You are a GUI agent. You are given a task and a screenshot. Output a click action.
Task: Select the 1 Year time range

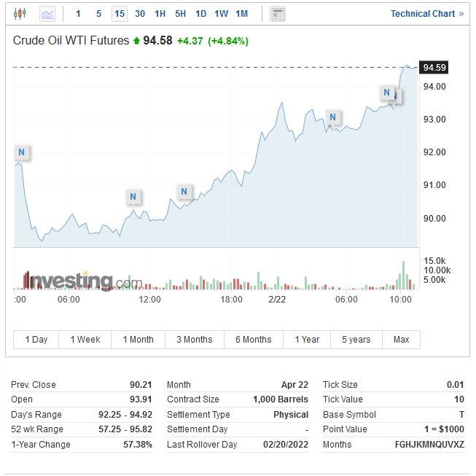click(x=307, y=340)
